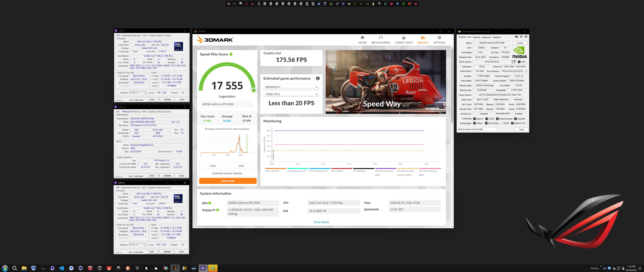644x272 pixels.
Task: Toggle Ray Tracing checkbox
Action: coord(486,123)
